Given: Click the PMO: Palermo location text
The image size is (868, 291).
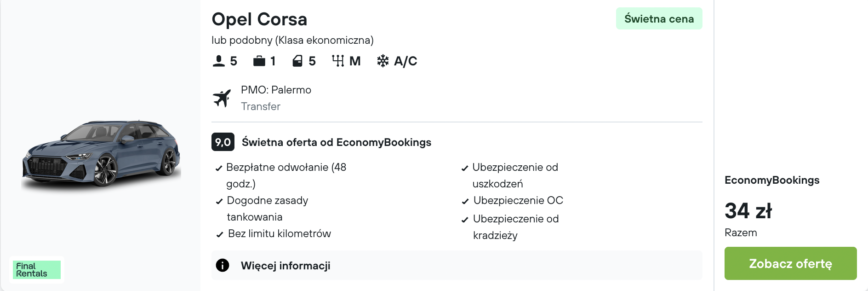Looking at the screenshot, I should 276,90.
